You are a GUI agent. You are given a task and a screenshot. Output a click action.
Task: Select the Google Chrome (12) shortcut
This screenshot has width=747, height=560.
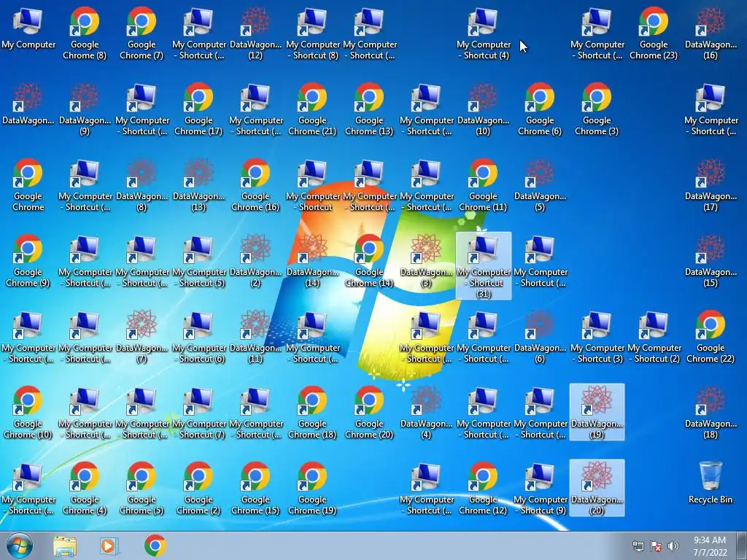point(483,488)
